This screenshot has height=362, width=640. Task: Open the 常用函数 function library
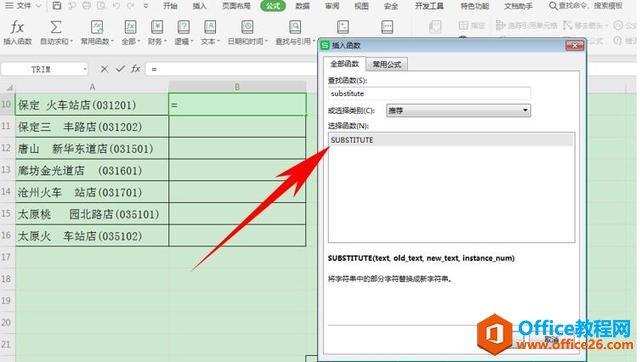coord(97,32)
